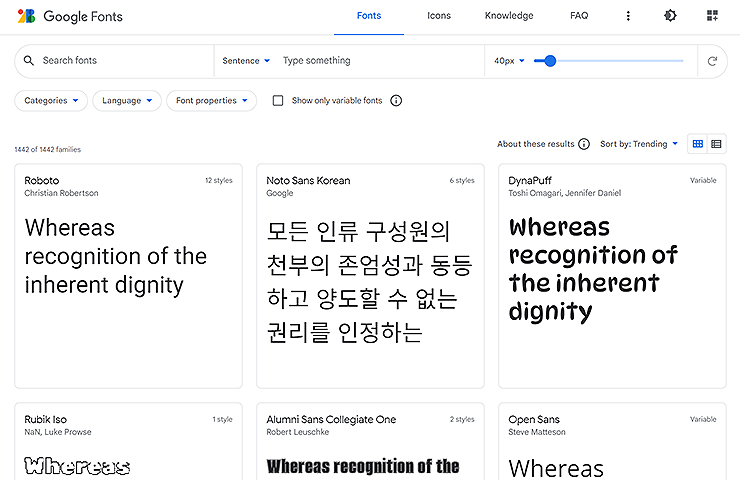
Task: Click the 6 styles label
Action: [462, 180]
